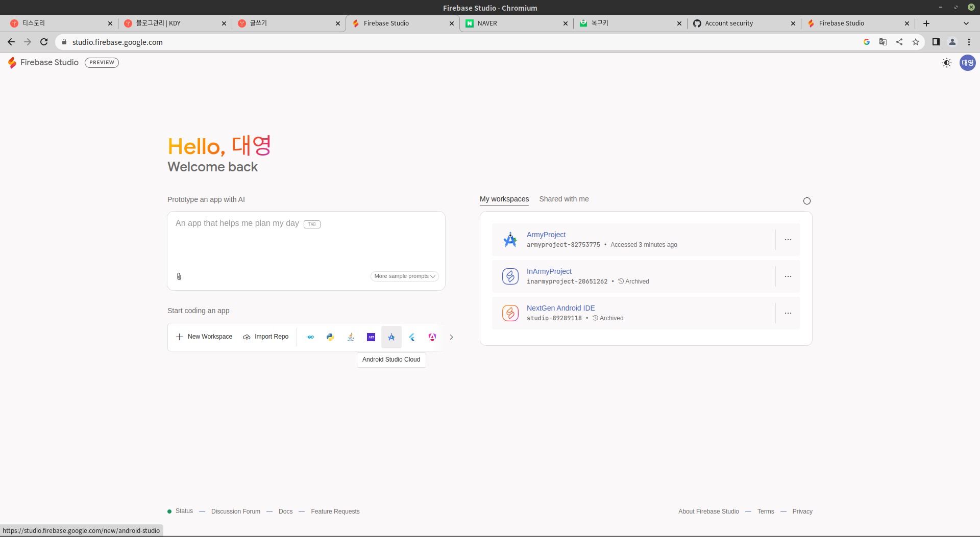Click the translate page icon
Image resolution: width=980 pixels, height=537 pixels.
(x=883, y=42)
